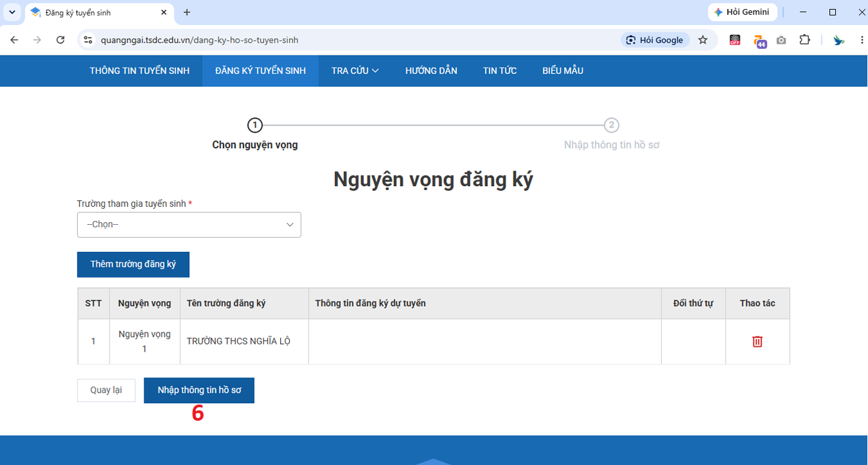Click the Thao tác column header
The width and height of the screenshot is (868, 465).
click(757, 303)
